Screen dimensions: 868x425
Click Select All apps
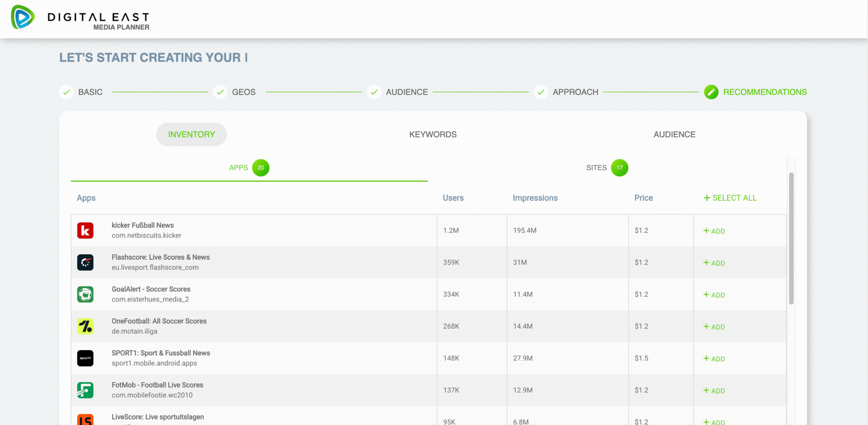click(730, 198)
